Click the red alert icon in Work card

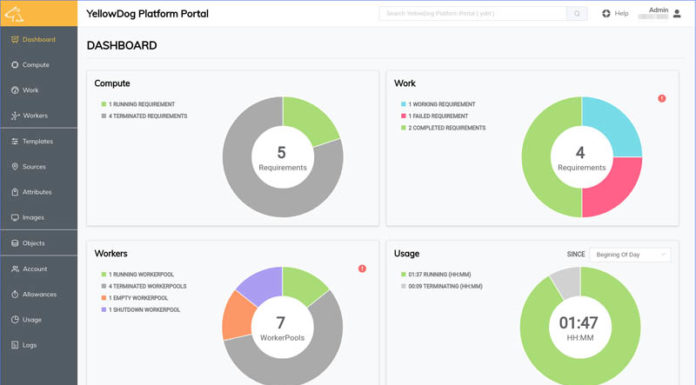(662, 99)
